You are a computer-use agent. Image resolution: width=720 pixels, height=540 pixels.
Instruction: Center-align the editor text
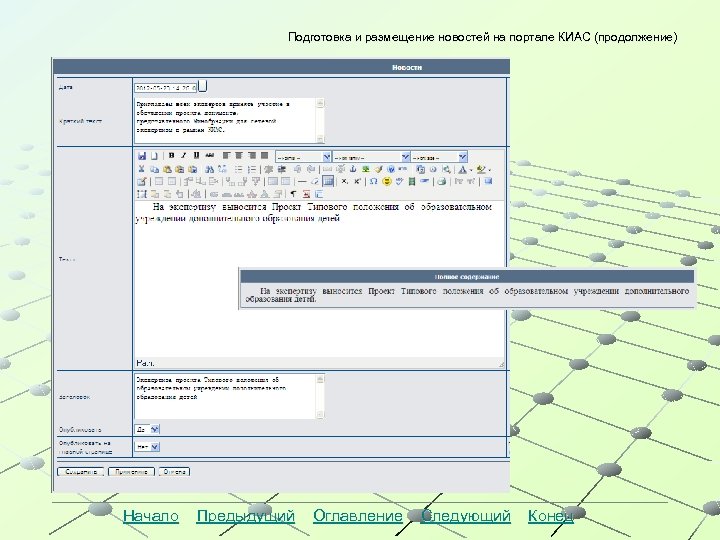[238, 155]
